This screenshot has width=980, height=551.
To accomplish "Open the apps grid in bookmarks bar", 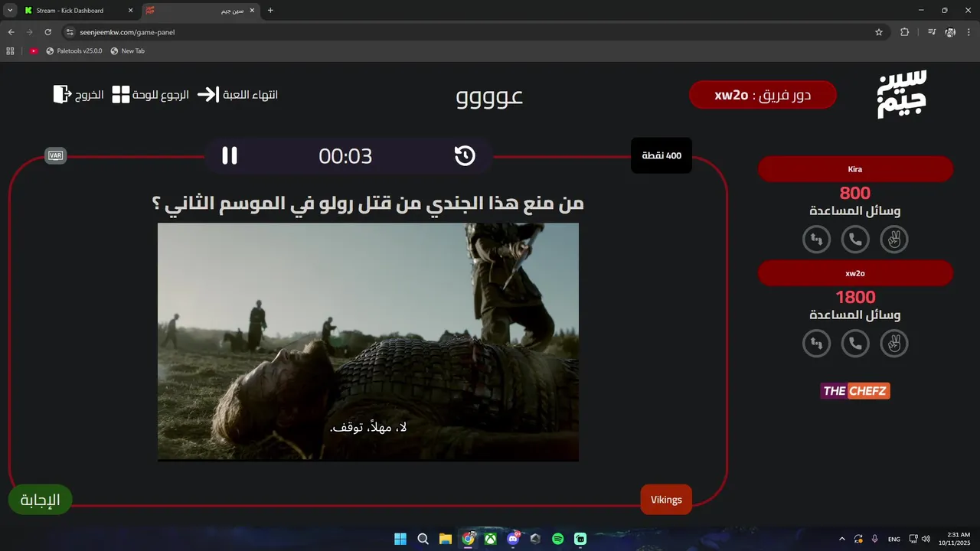I will coord(10,51).
